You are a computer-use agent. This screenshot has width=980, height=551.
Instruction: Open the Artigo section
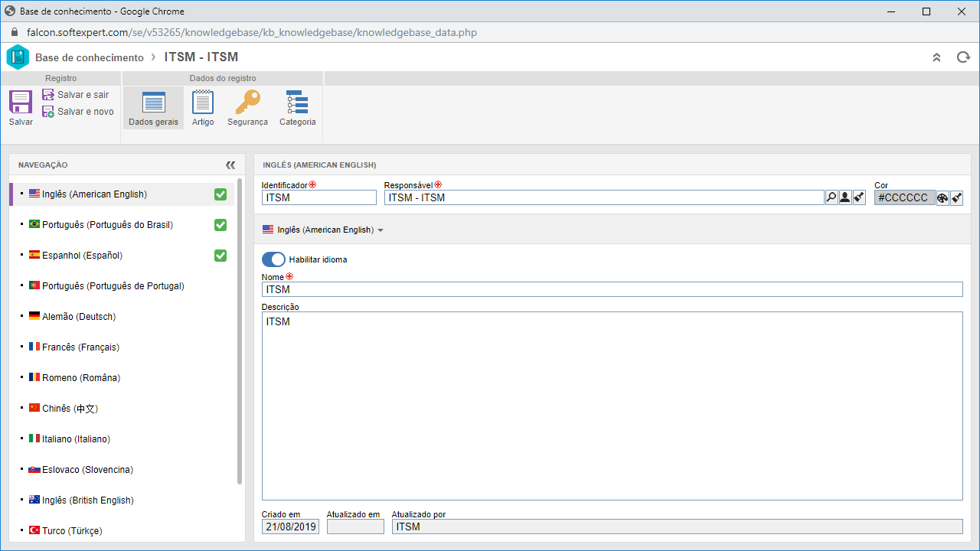point(203,108)
